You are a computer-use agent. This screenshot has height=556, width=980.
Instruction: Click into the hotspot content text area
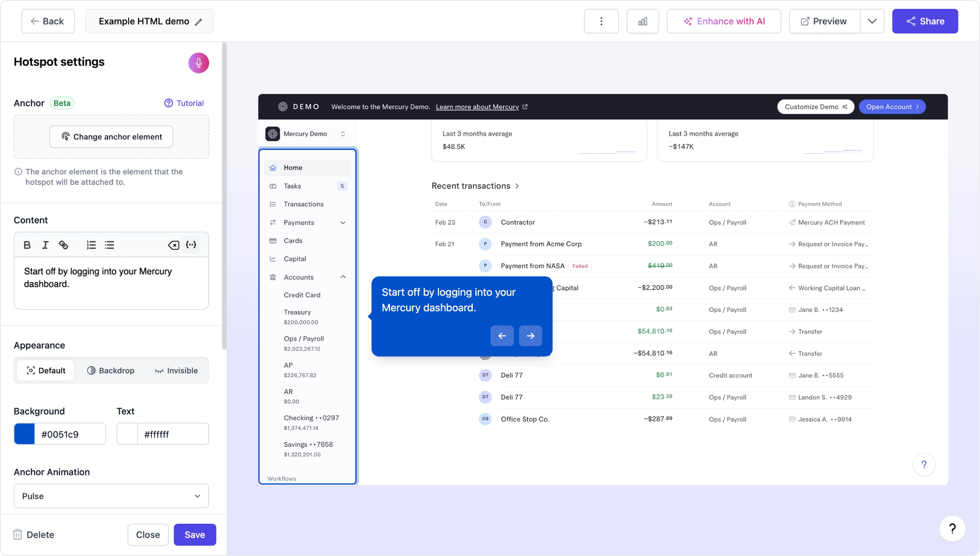coord(111,283)
